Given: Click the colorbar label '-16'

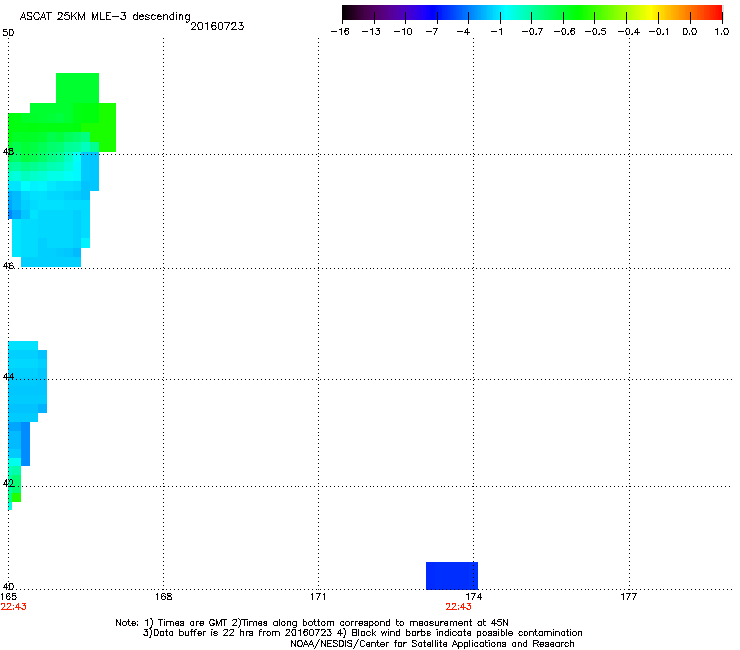Looking at the screenshot, I should tap(340, 32).
